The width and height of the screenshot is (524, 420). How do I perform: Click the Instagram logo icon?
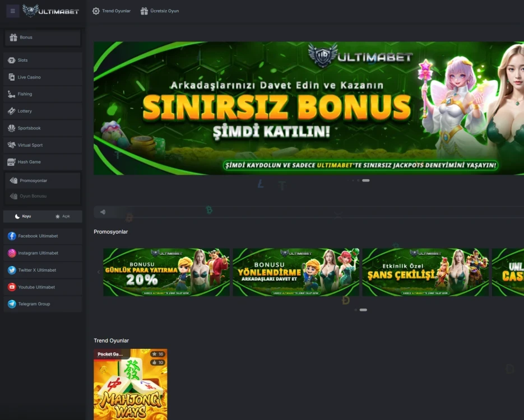coord(12,253)
